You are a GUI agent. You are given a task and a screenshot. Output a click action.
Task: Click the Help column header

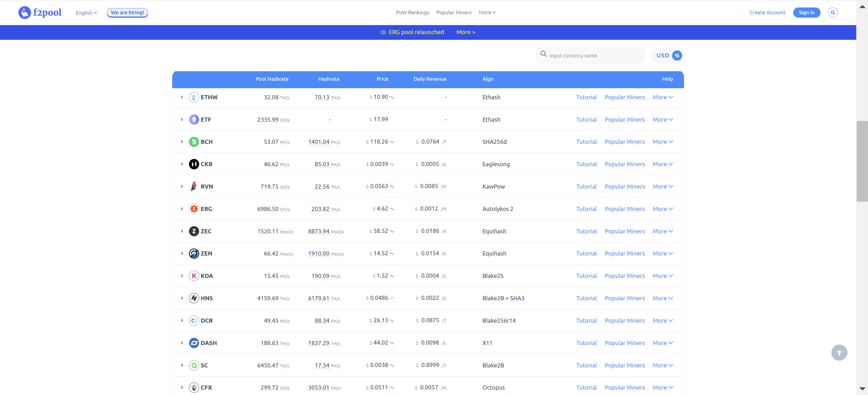point(667,79)
